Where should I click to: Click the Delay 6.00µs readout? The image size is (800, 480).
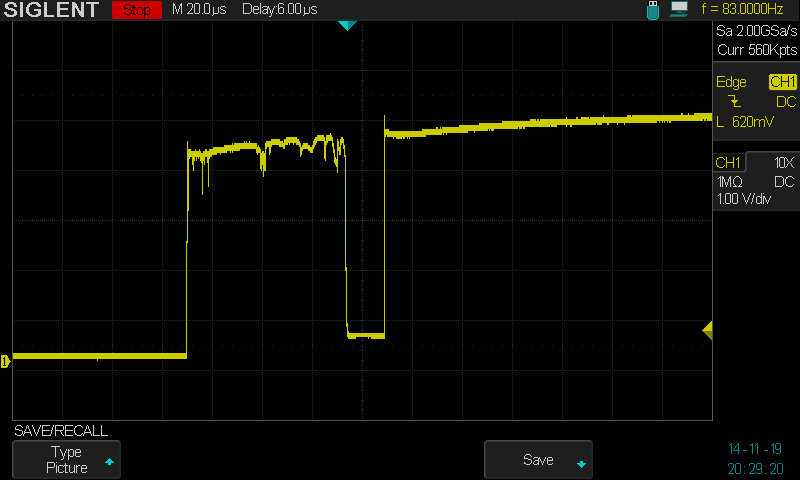coord(279,10)
